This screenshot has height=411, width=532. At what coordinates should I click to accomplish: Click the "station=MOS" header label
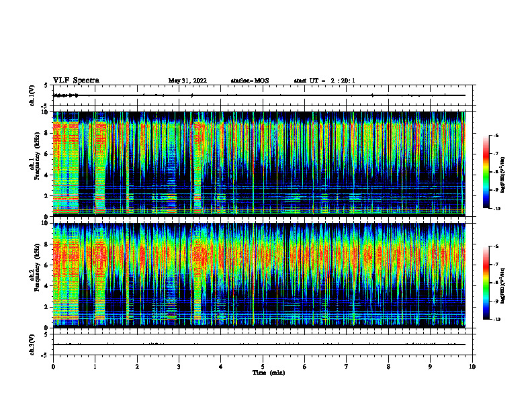250,81
